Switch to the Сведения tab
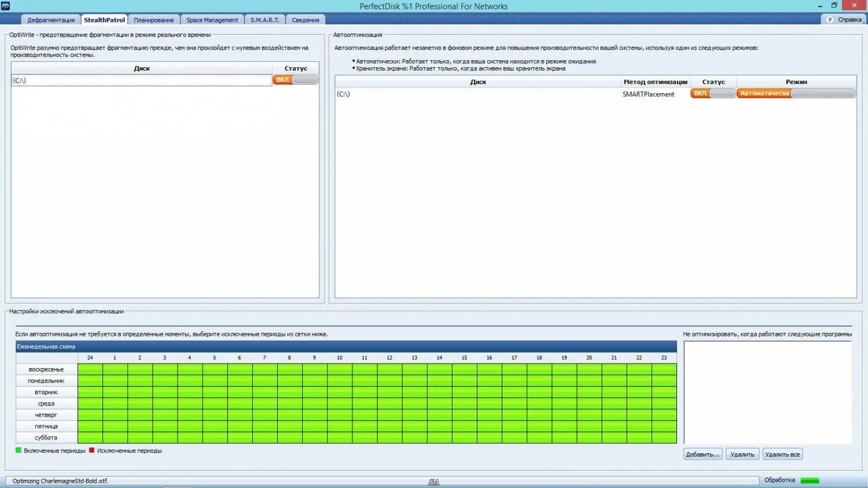The image size is (868, 488). coord(306,20)
